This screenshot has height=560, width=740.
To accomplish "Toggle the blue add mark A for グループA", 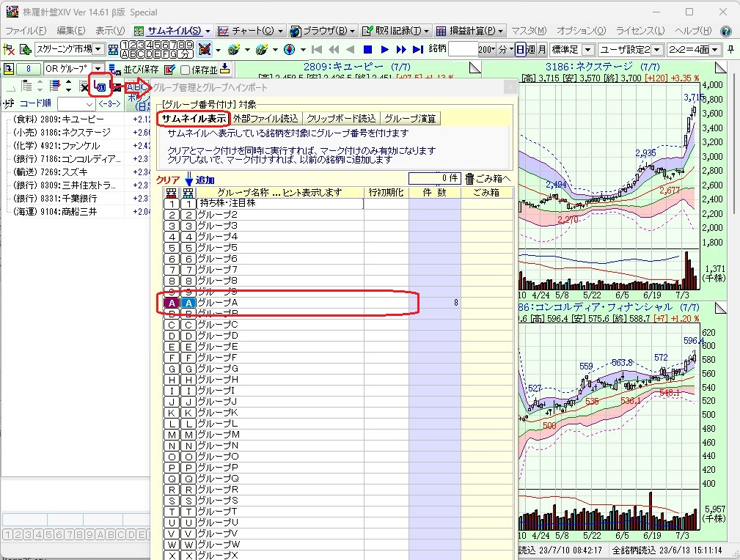I will point(188,303).
